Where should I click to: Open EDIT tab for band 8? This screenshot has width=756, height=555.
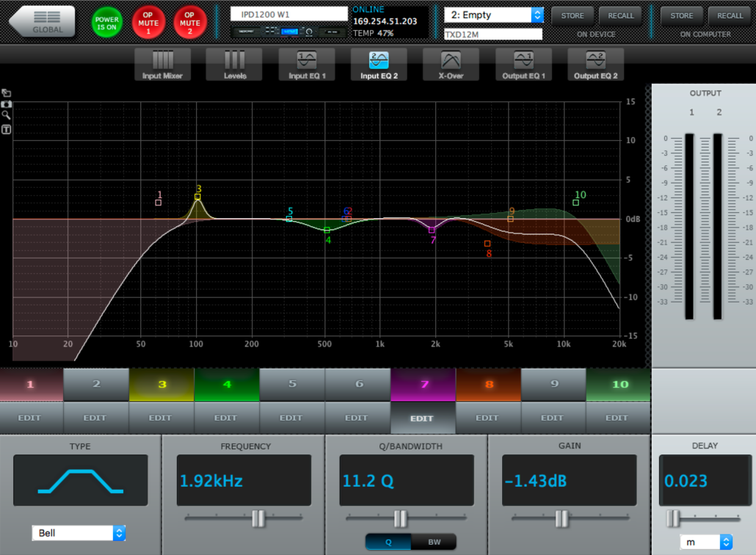click(488, 418)
